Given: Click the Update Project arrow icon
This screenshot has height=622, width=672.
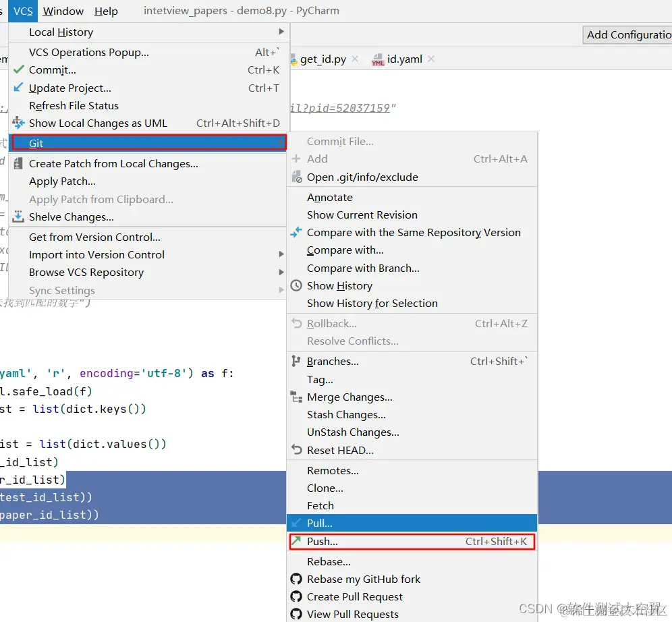Looking at the screenshot, I should click(18, 88).
